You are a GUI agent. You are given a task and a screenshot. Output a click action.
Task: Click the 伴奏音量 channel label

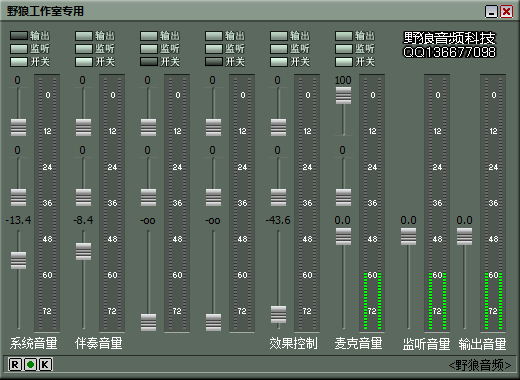click(99, 344)
